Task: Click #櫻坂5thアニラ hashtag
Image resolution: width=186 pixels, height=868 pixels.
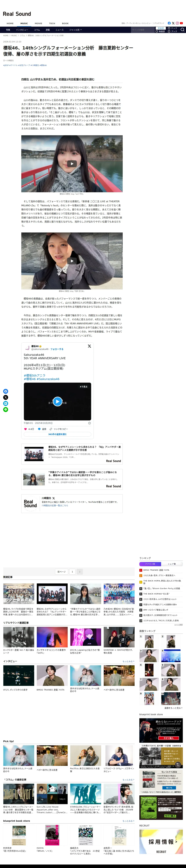Action: click(x=34, y=375)
